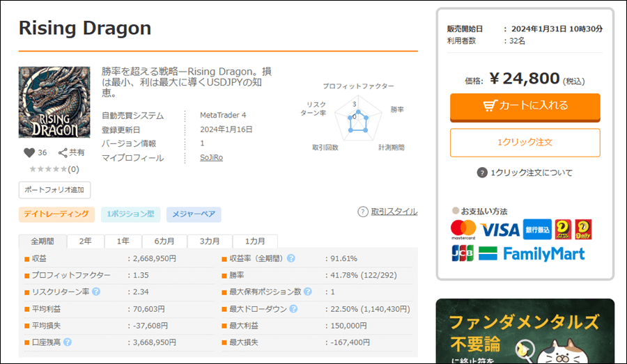
Task: Click help icon beside 最大保有ポジション数
Action: (307, 292)
